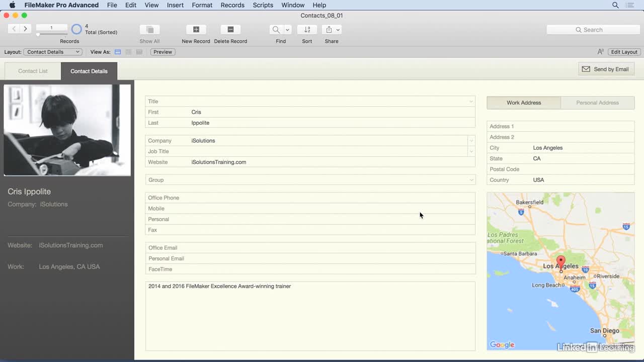This screenshot has width=644, height=362.
Task: Open the Insert menu
Action: point(175,5)
